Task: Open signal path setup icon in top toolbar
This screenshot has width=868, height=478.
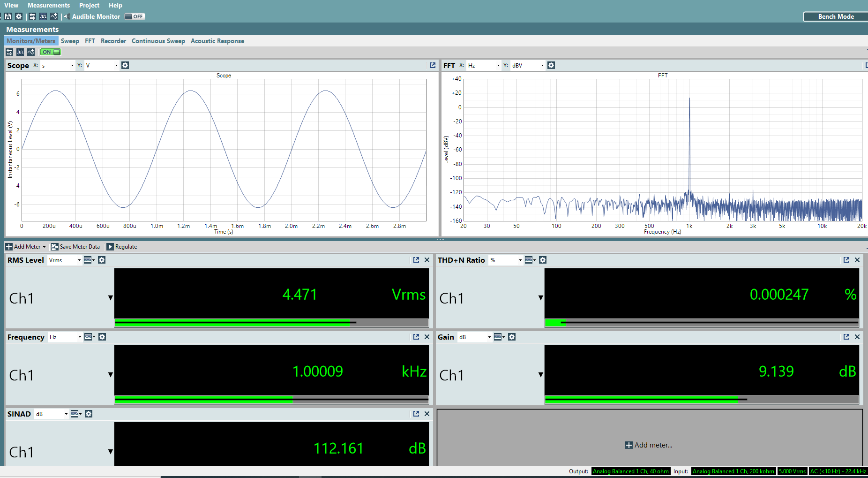Action: click(x=32, y=16)
